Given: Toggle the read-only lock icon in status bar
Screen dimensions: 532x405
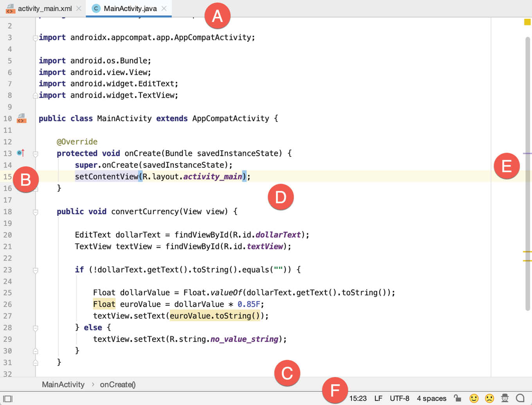Looking at the screenshot, I should [457, 398].
